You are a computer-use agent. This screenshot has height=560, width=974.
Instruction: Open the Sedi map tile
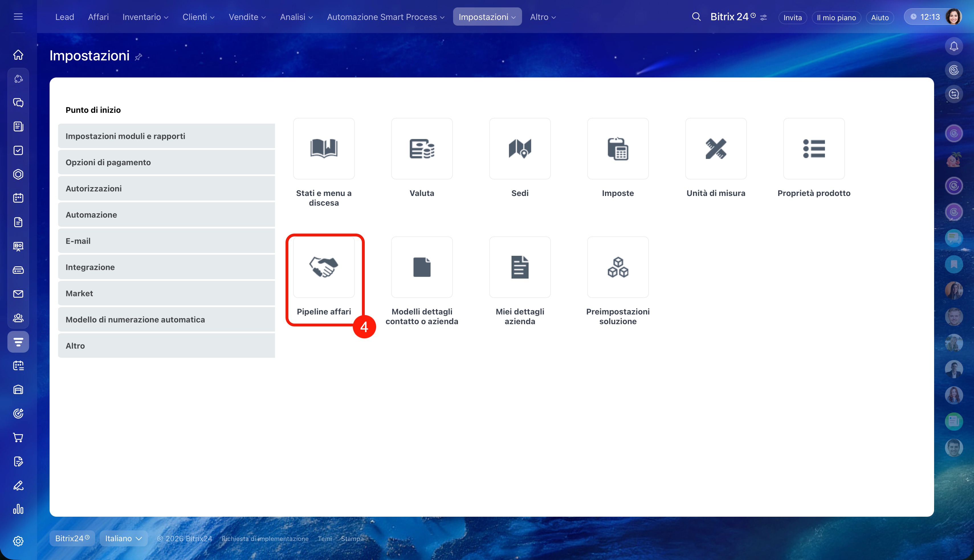tap(520, 148)
